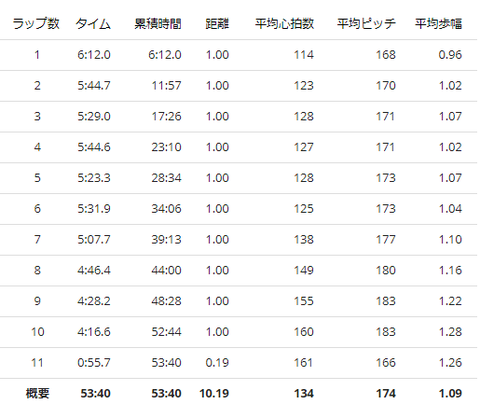
Task: Click heart rate value 114
Action: pos(304,55)
